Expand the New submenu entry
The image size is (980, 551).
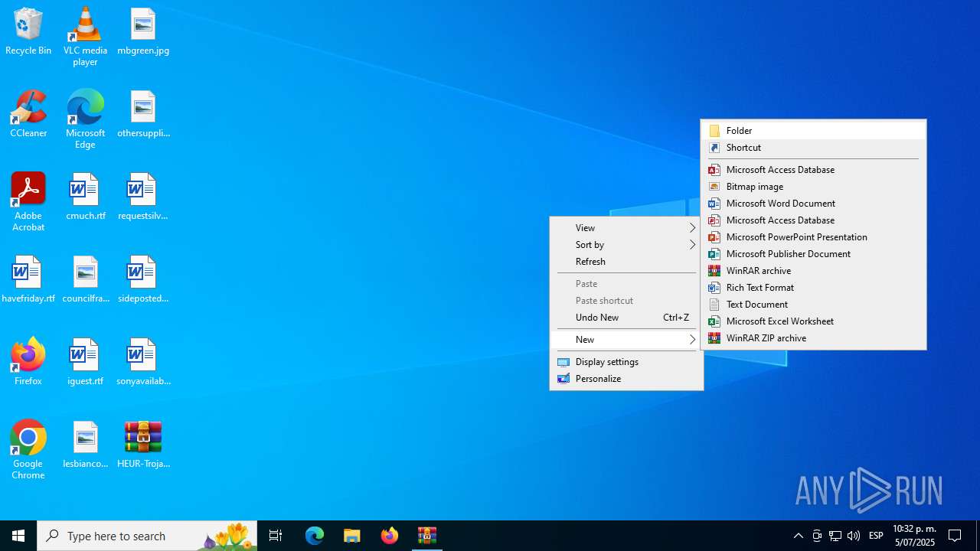click(626, 340)
